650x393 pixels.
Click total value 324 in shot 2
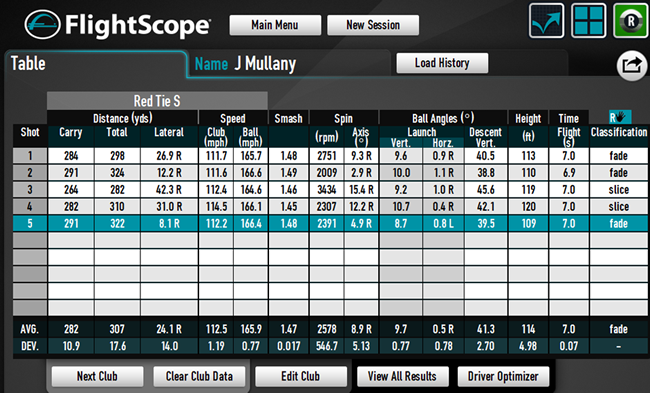117,173
